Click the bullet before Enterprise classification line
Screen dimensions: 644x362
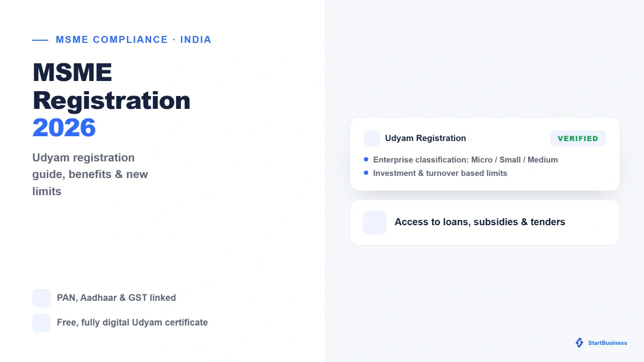tap(366, 159)
